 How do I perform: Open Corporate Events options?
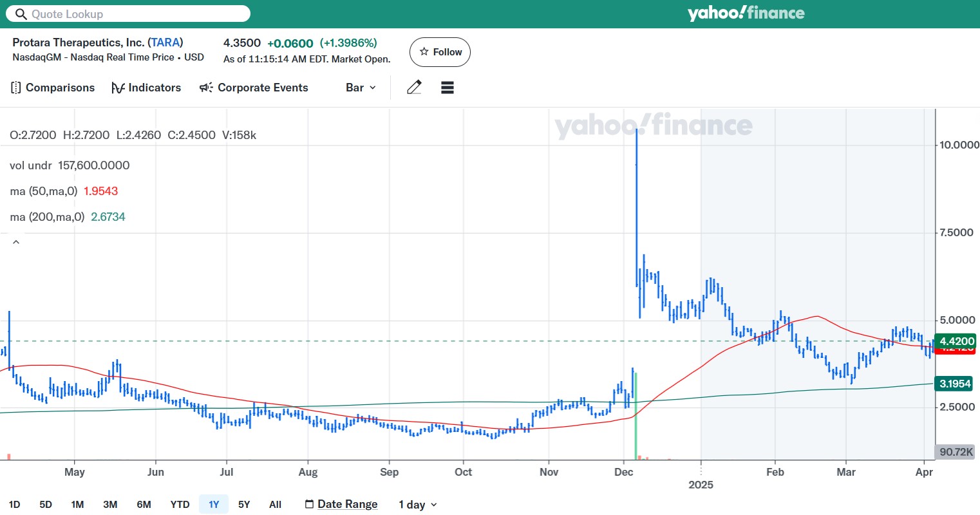(x=254, y=88)
